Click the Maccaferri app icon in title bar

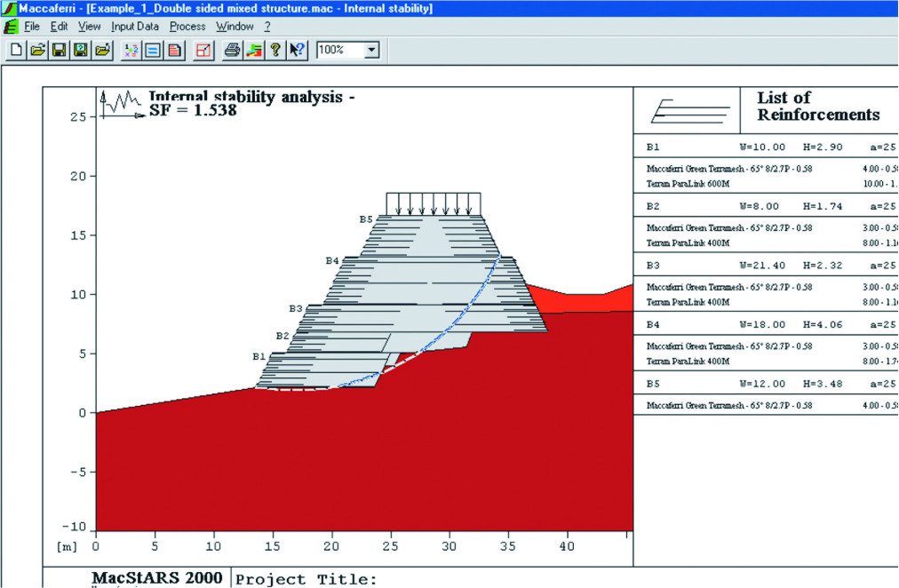click(x=9, y=8)
